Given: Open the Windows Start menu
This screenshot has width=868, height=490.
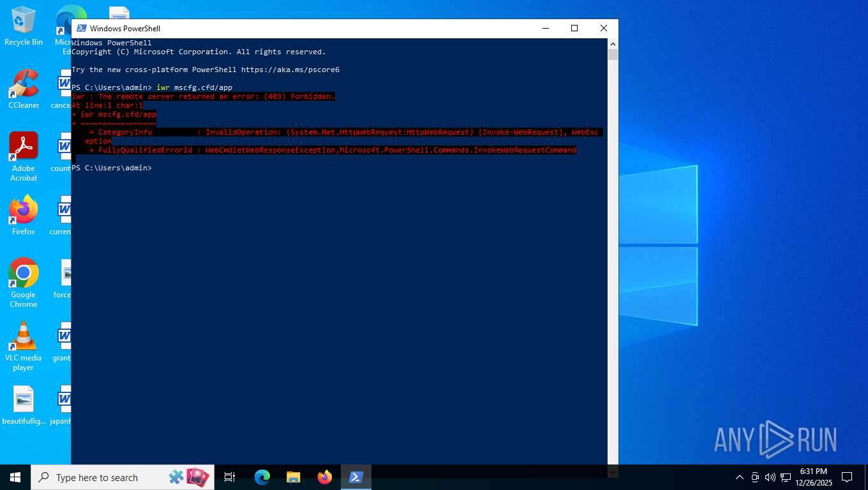Looking at the screenshot, I should click(x=15, y=477).
